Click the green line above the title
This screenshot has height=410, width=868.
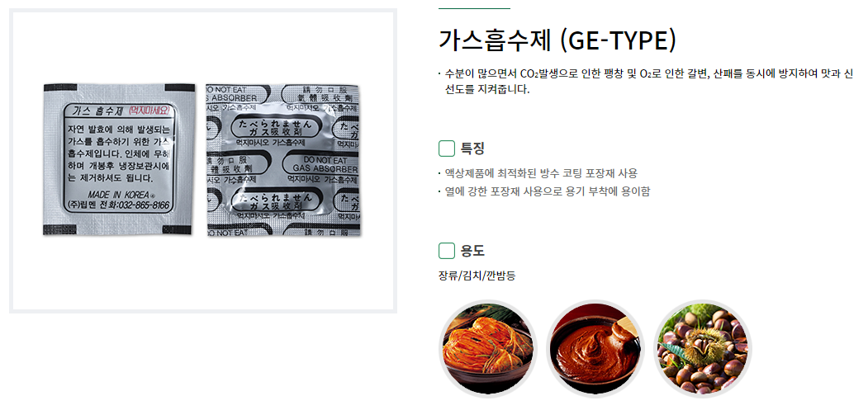tap(474, 9)
